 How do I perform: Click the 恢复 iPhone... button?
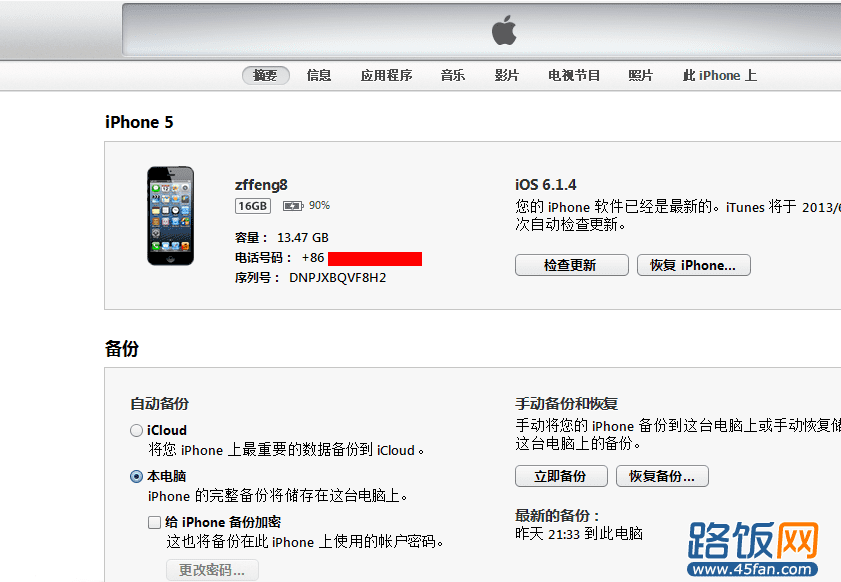coord(694,265)
